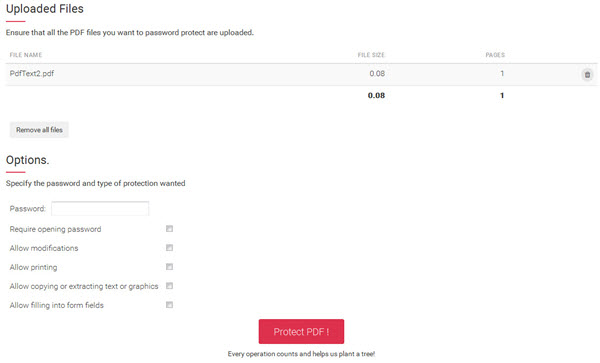Toggle Allow copying or extracting text checkbox

pyautogui.click(x=170, y=286)
